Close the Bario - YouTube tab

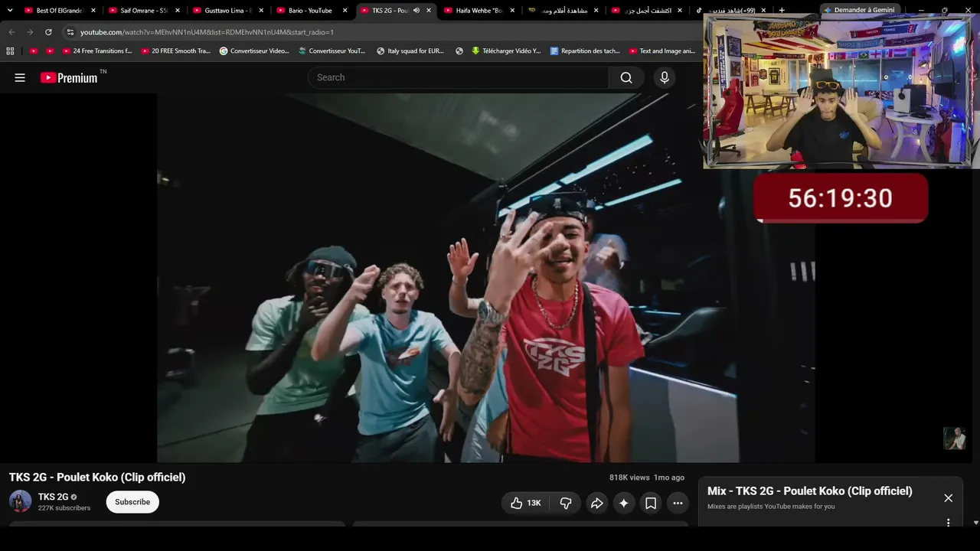point(345,11)
